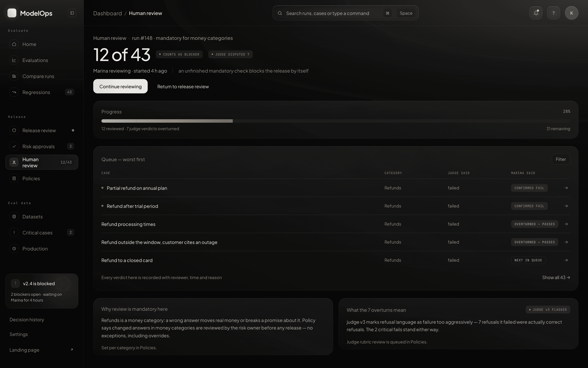Click the Critical cases exclamation icon
This screenshot has height=368, width=588.
pyautogui.click(x=14, y=232)
